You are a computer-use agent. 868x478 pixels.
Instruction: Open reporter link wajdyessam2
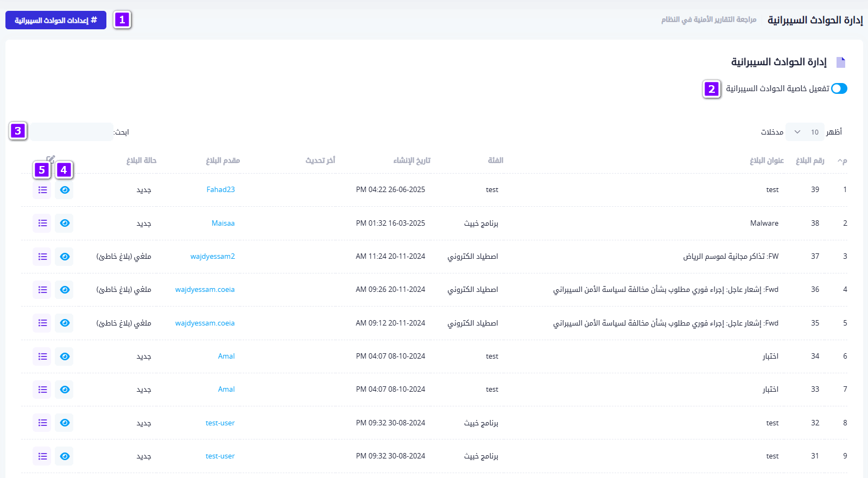pos(212,256)
